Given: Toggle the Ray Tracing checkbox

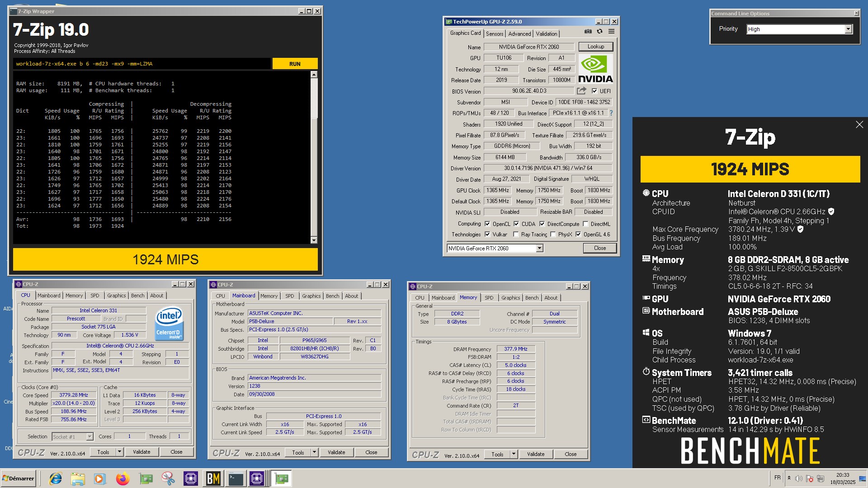Looking at the screenshot, I should point(516,235).
